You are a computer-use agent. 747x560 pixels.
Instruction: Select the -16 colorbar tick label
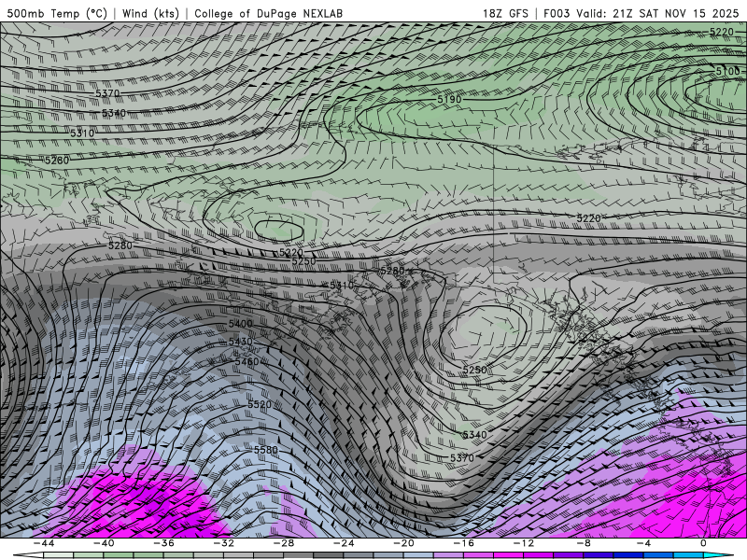(x=463, y=543)
